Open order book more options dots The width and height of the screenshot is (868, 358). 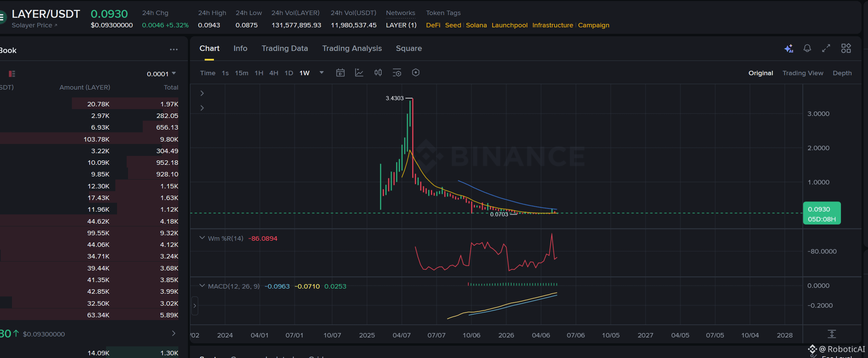(174, 50)
